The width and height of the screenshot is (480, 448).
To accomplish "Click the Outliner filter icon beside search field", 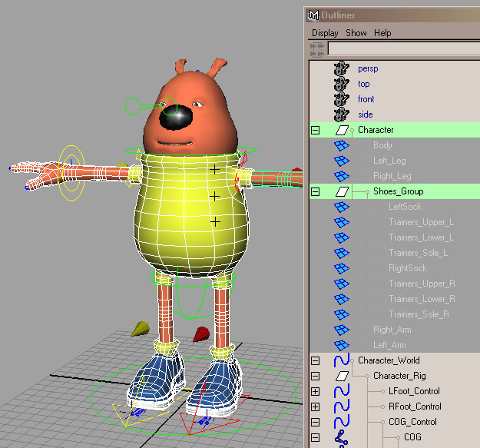I will click(x=317, y=48).
